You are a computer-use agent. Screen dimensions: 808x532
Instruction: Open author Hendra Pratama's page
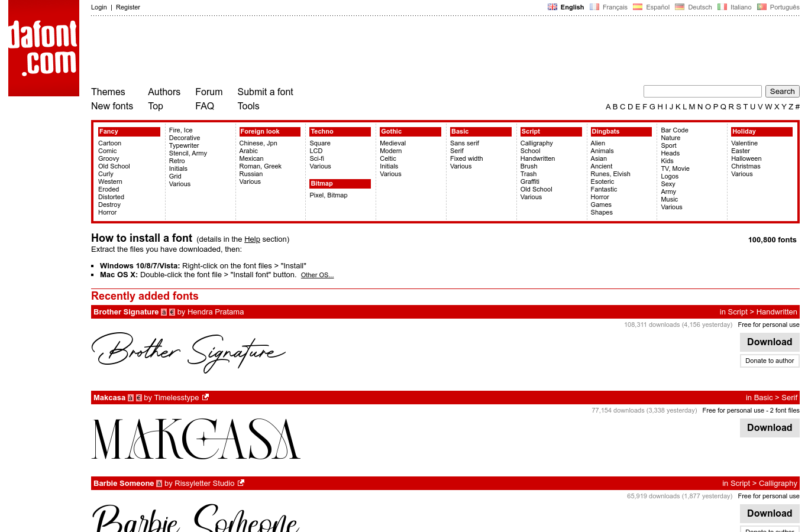(x=215, y=312)
